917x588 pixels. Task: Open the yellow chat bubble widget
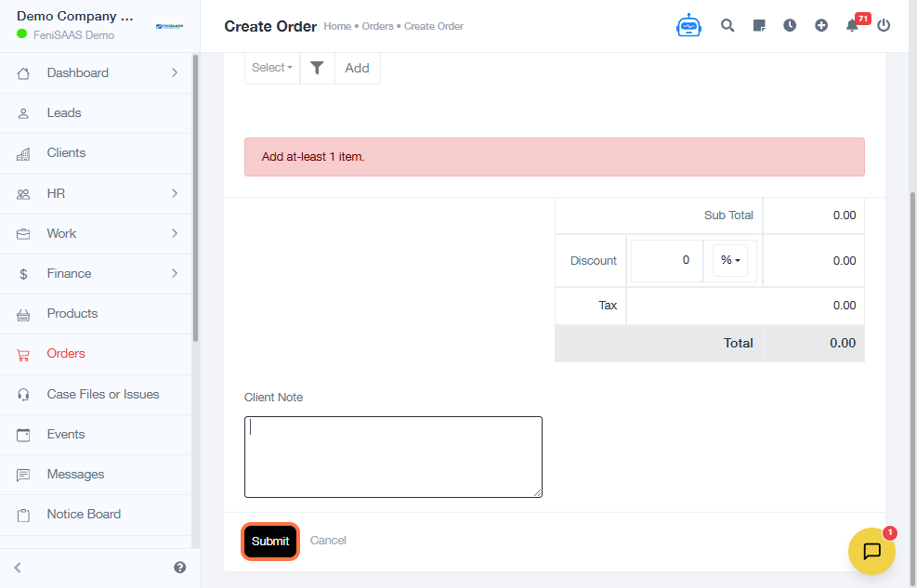pyautogui.click(x=871, y=551)
